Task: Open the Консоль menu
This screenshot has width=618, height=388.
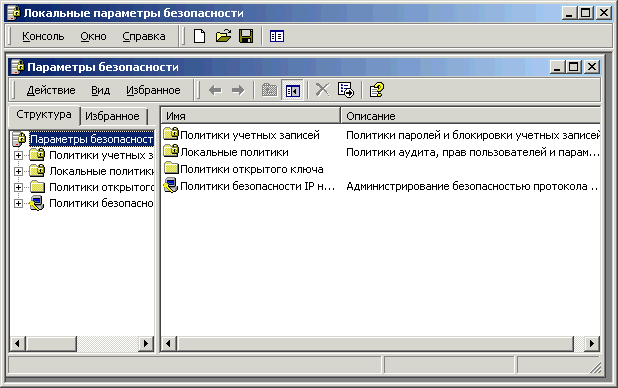Action: [x=43, y=36]
